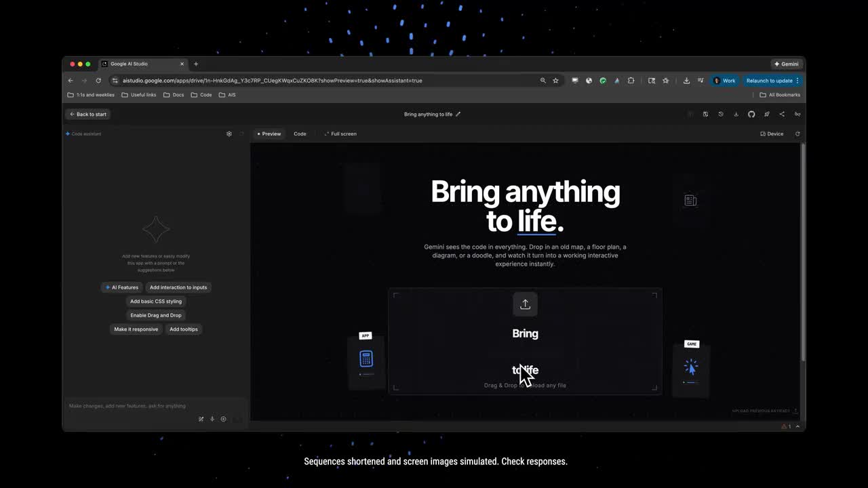Click the newspaper icon right of headline

(690, 200)
